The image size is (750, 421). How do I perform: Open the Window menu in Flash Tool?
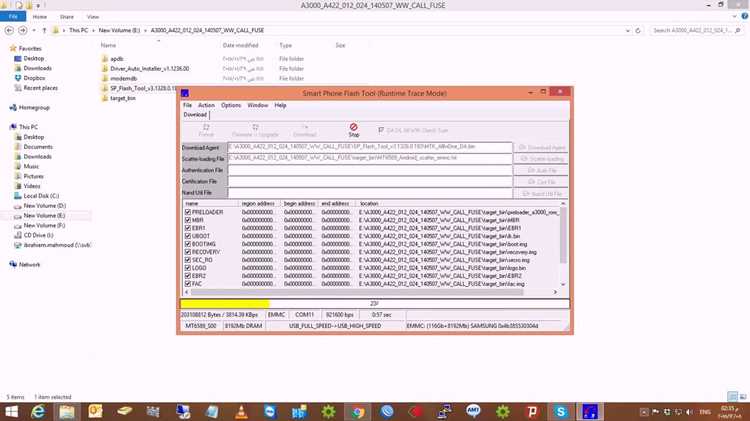[257, 105]
